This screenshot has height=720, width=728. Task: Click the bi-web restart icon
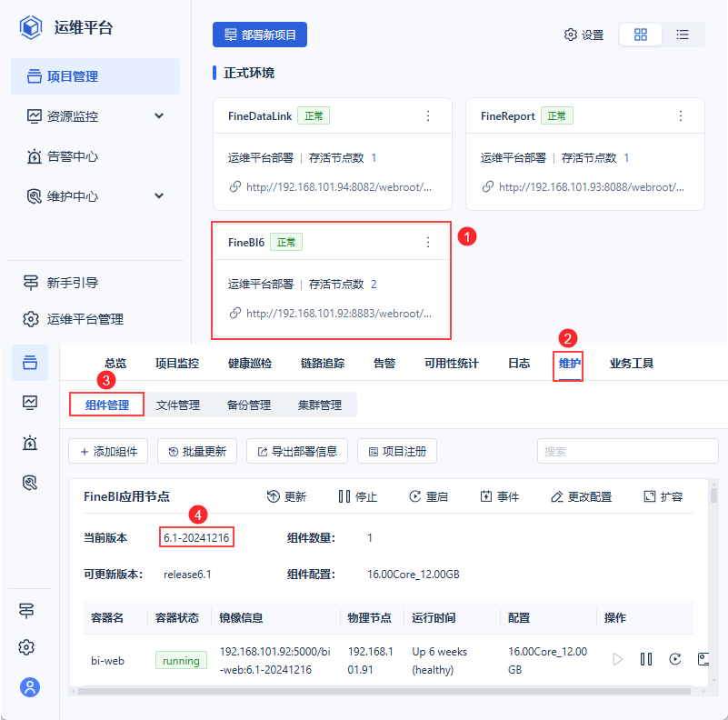pyautogui.click(x=675, y=659)
